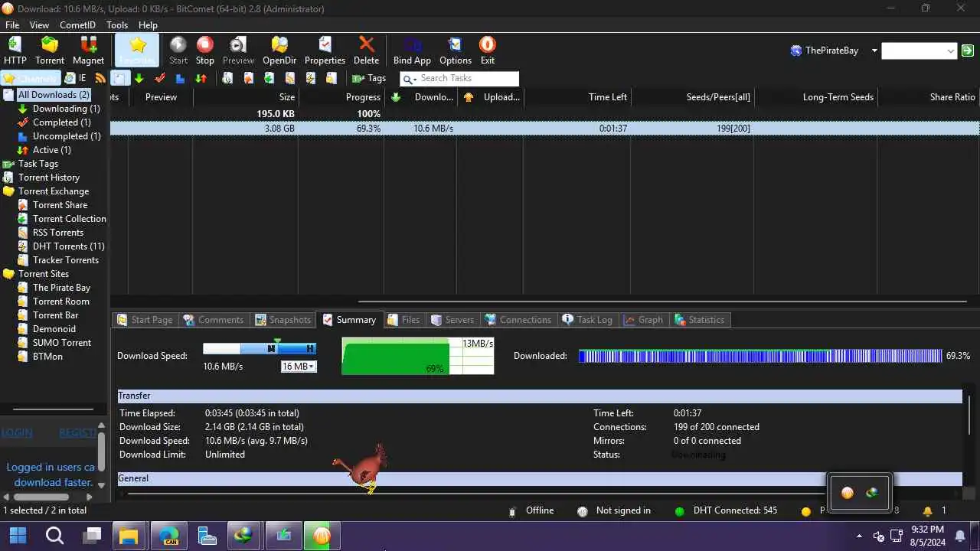Open the CometID menu
980x551 pixels.
coord(77,25)
